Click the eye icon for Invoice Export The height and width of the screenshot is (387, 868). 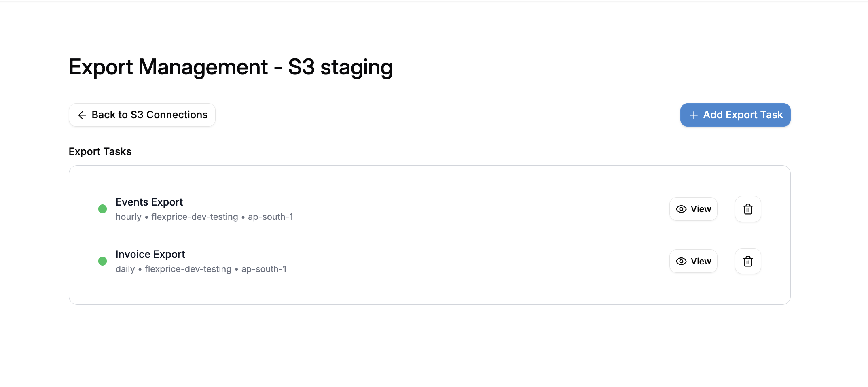tap(681, 261)
